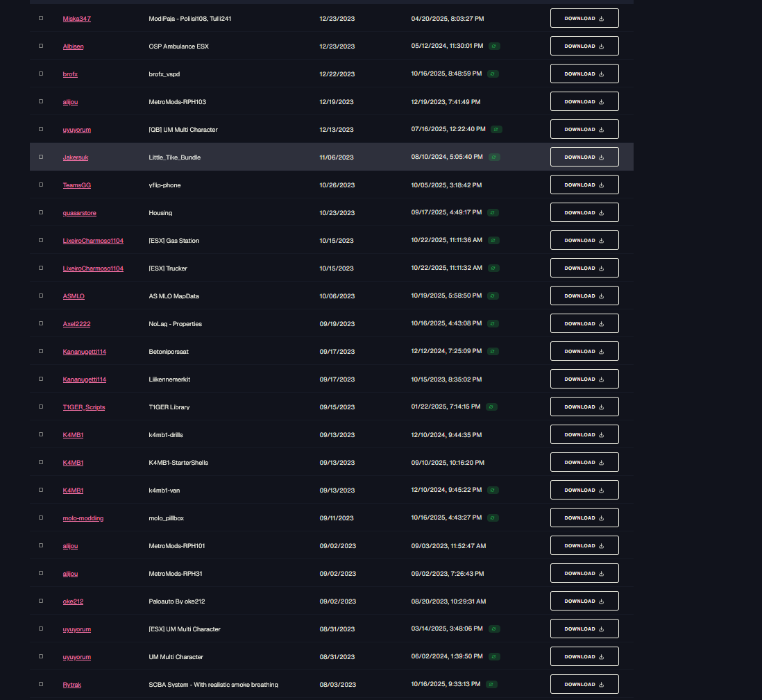This screenshot has height=700, width=762.
Task: Download the OSP Ambulance ESX asset
Action: point(584,46)
